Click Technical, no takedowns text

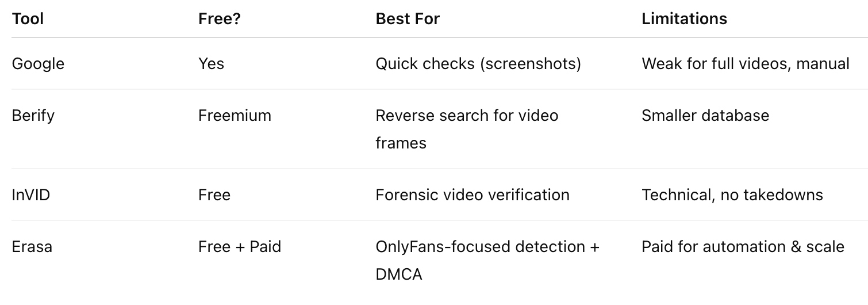pos(732,195)
